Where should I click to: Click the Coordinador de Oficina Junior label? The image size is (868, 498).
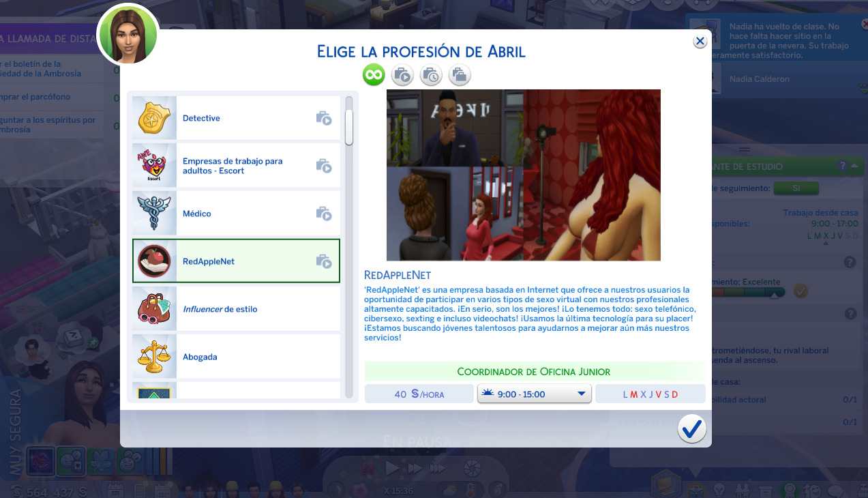coord(534,372)
